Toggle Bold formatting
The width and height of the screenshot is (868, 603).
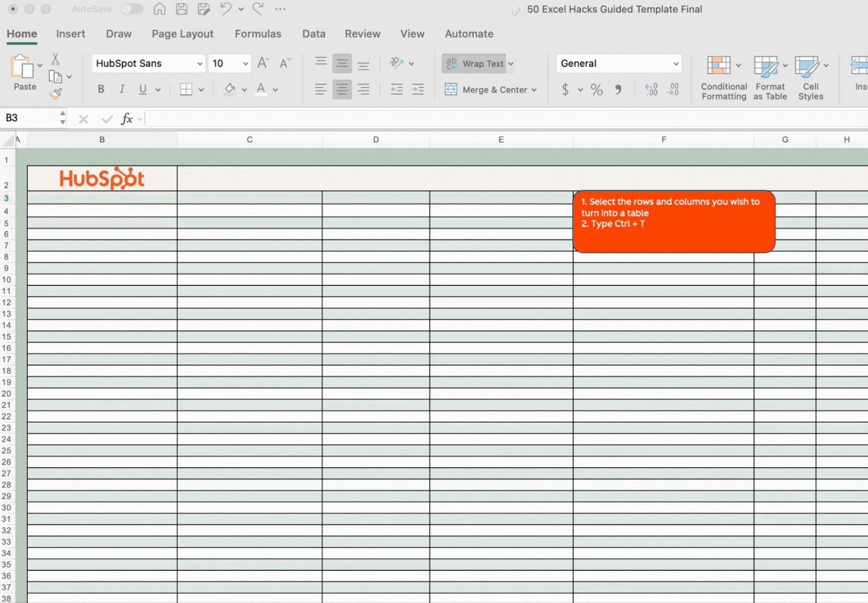click(x=101, y=90)
